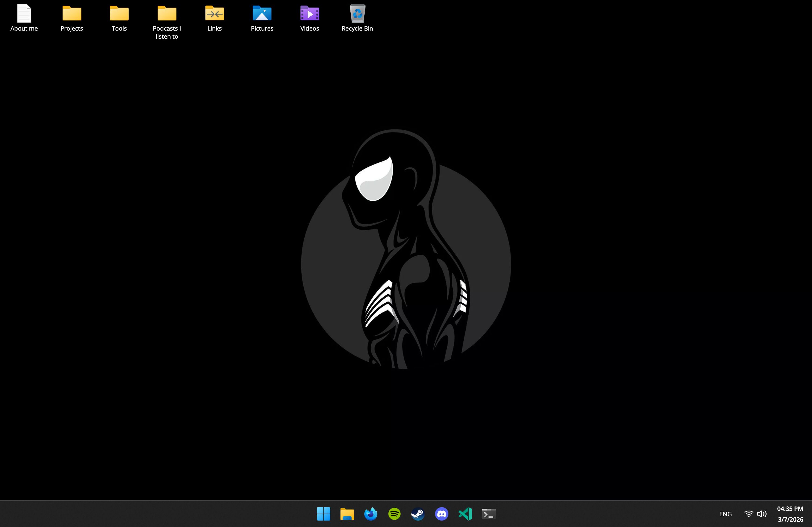This screenshot has width=812, height=527.
Task: Open the Tools folder
Action: [x=119, y=14]
